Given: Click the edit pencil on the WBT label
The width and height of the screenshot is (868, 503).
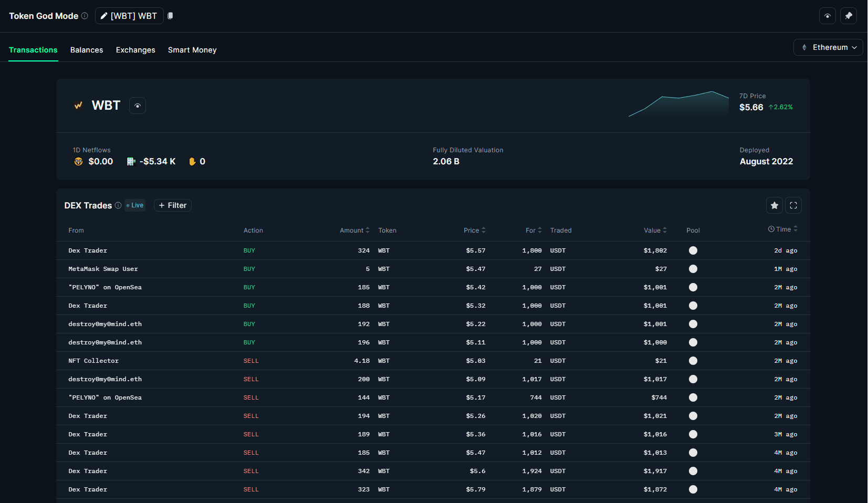Looking at the screenshot, I should point(103,16).
